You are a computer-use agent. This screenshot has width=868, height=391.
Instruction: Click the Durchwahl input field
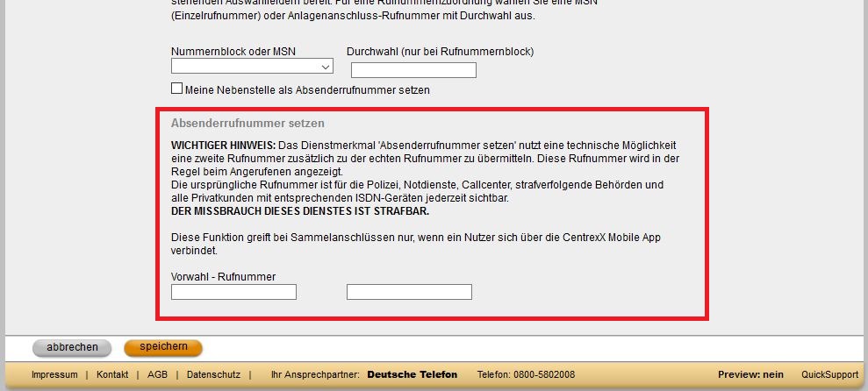pyautogui.click(x=413, y=70)
